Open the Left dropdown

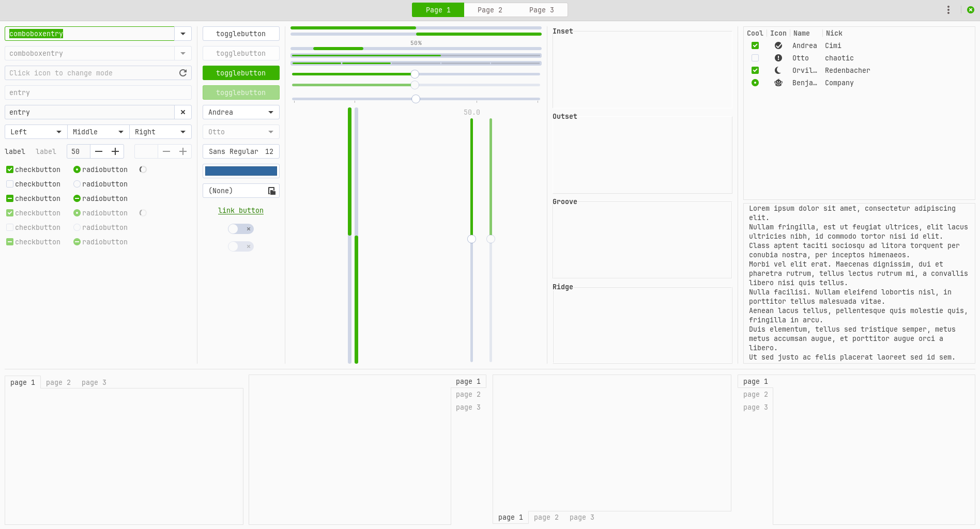[x=36, y=132]
